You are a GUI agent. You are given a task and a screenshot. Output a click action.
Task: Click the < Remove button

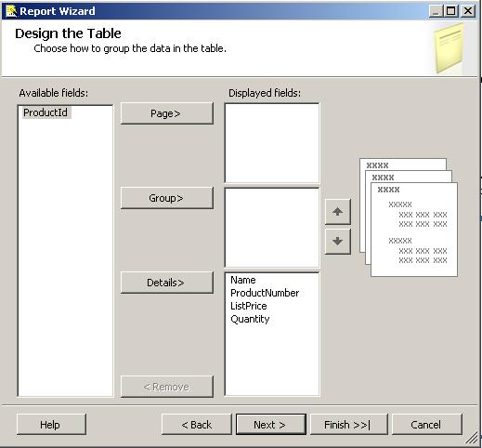(167, 387)
